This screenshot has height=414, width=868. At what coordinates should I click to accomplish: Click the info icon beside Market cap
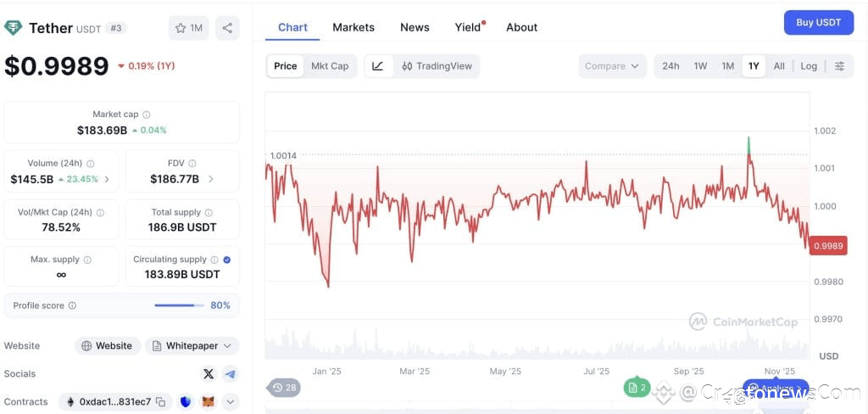point(147,115)
